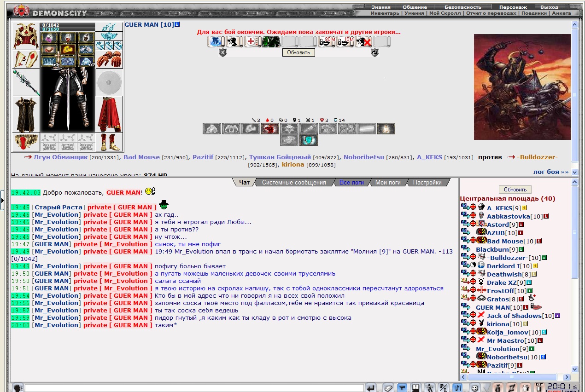Click the running man icon in bottom toolbar
Screen dimensions: 585x392
tap(429, 388)
